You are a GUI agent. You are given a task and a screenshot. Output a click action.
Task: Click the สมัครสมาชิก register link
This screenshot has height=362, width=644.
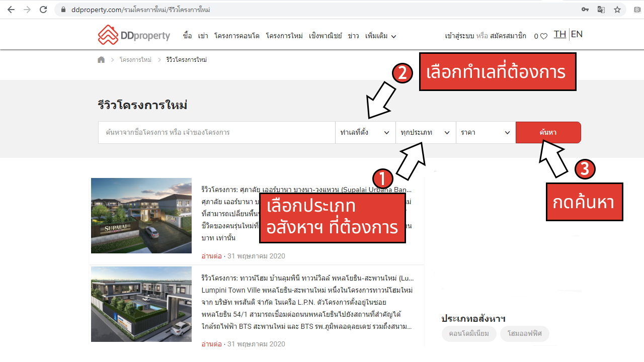(508, 36)
